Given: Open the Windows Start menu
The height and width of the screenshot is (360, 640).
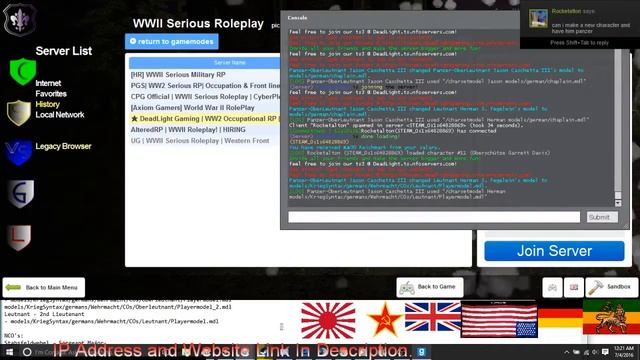Looking at the screenshot, I should [x=9, y=352].
